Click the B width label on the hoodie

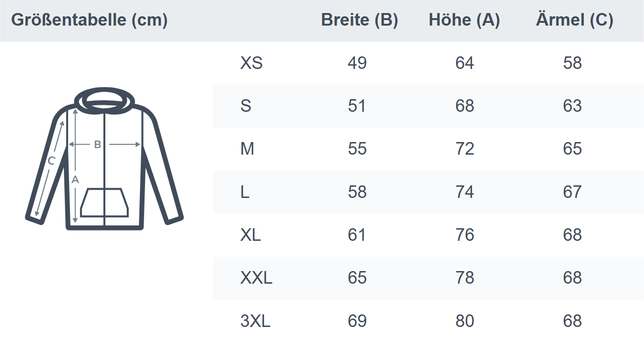(x=97, y=145)
